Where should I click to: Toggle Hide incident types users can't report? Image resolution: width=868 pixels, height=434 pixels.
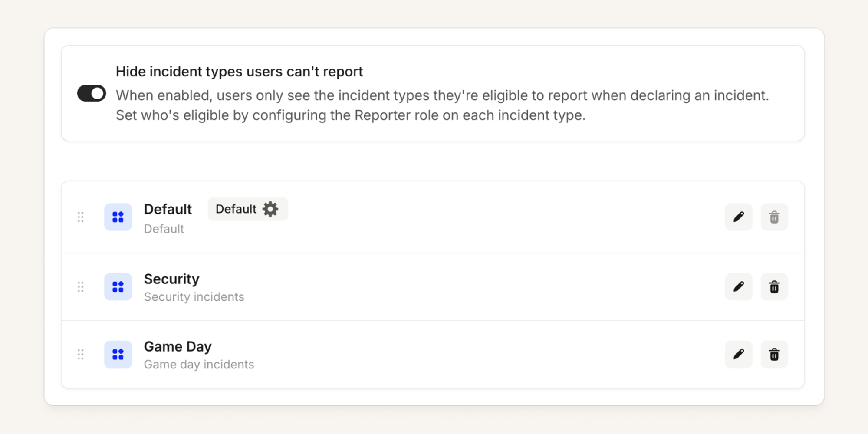pyautogui.click(x=92, y=93)
